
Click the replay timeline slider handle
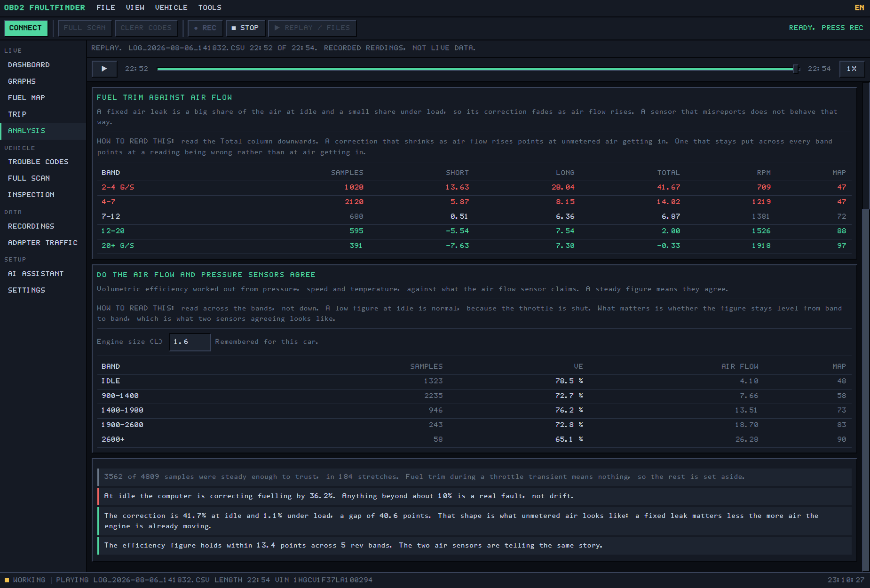pos(796,69)
